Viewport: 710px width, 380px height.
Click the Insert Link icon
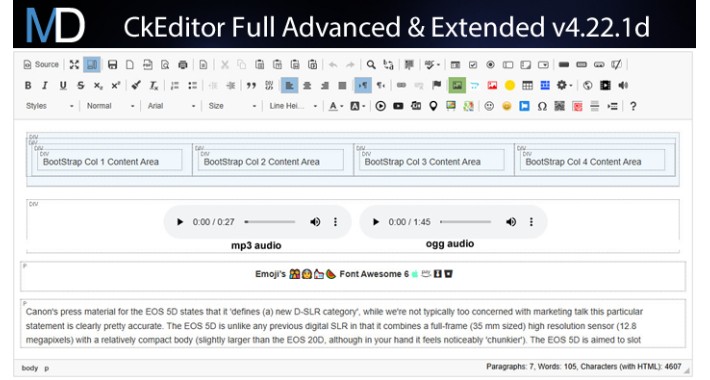[x=401, y=86]
